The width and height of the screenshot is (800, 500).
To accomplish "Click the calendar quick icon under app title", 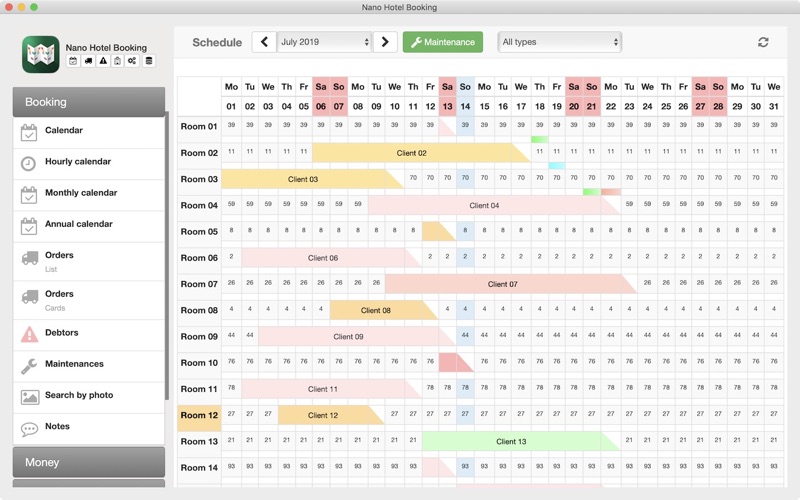I will [x=73, y=61].
